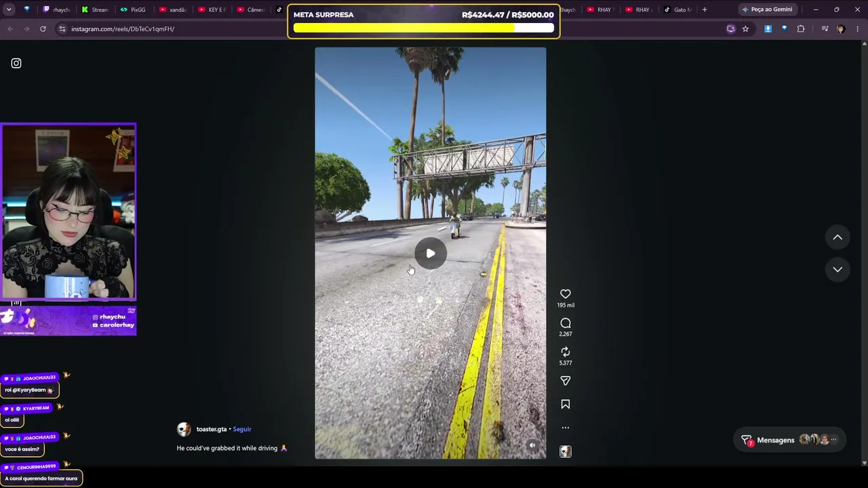Switch to the first RHAY YouTube tab
Viewport: 868px width, 488px height.
(x=600, y=9)
